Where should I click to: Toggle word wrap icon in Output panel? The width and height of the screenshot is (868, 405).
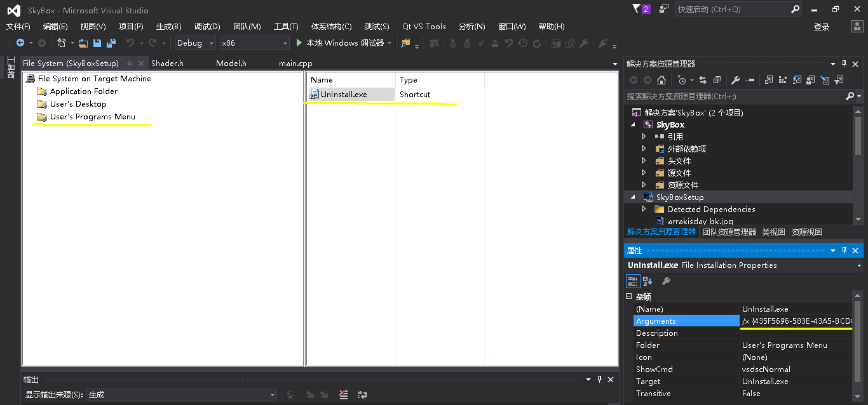[x=362, y=395]
